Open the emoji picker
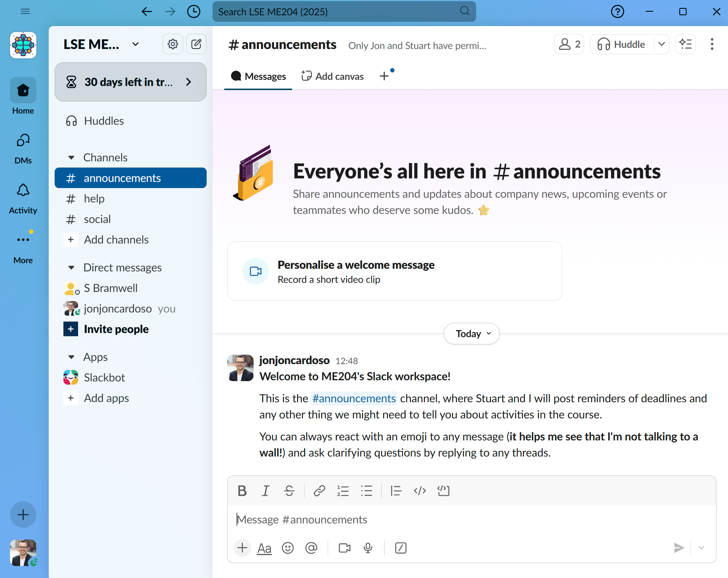 (288, 548)
